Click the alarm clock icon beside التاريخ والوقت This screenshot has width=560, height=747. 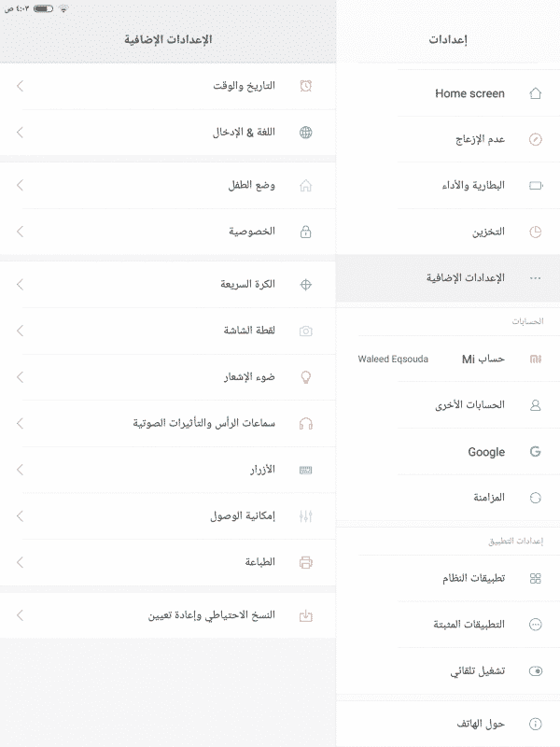(306, 86)
